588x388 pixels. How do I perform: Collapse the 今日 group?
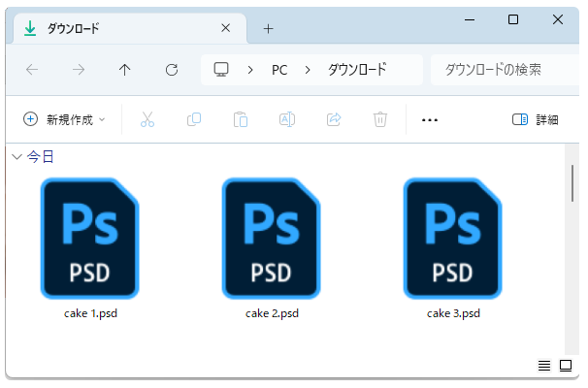coord(16,156)
